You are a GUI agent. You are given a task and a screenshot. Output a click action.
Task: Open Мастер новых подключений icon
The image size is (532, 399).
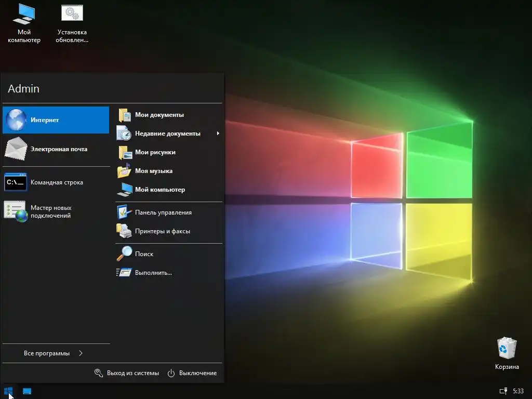tap(16, 211)
